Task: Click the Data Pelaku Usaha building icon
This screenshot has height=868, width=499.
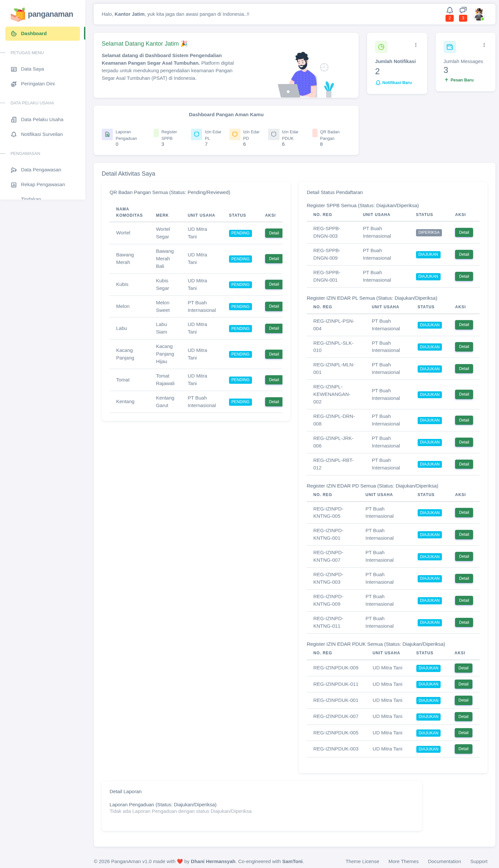Action: (x=14, y=120)
